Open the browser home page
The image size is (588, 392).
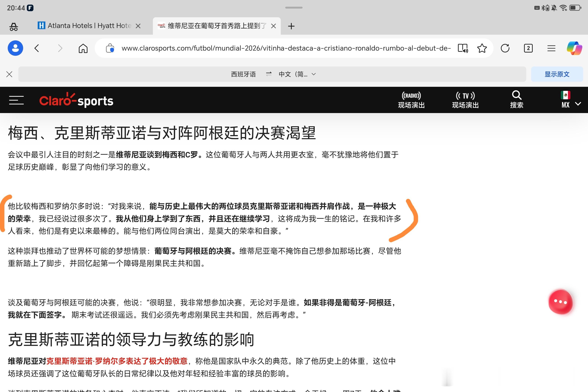pyautogui.click(x=83, y=48)
